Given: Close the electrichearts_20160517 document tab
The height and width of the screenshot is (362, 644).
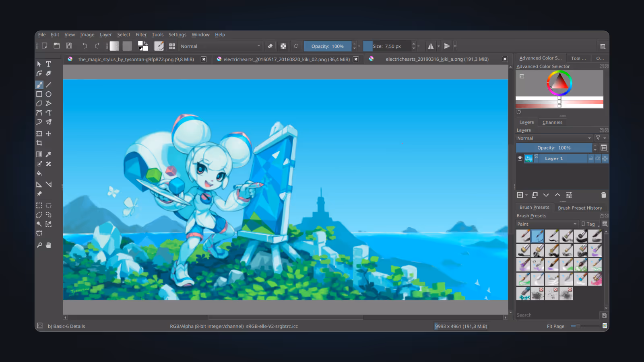Looking at the screenshot, I should click(356, 59).
